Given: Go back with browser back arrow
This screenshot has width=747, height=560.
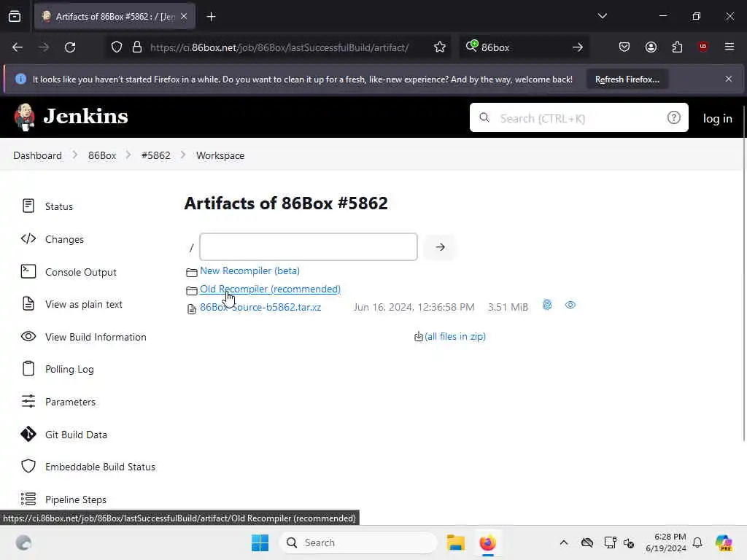Looking at the screenshot, I should (18, 47).
